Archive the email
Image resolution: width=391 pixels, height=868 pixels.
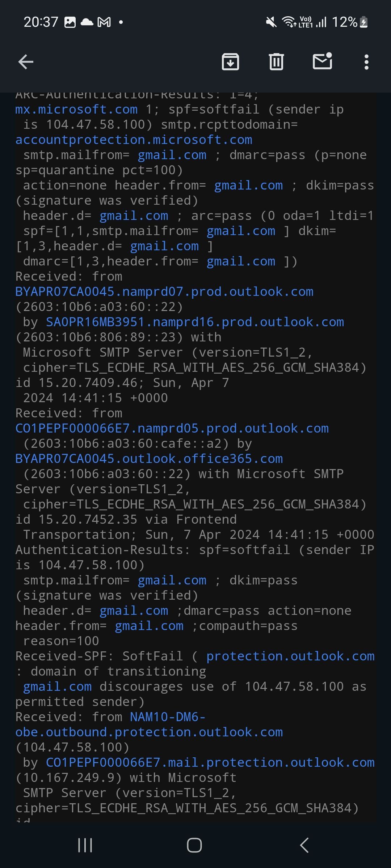[231, 61]
